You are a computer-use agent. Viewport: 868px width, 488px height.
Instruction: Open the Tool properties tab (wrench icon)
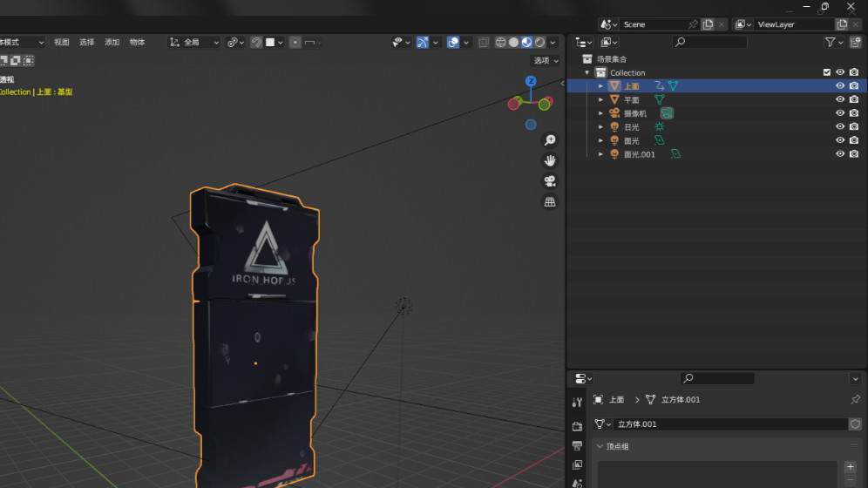click(577, 403)
